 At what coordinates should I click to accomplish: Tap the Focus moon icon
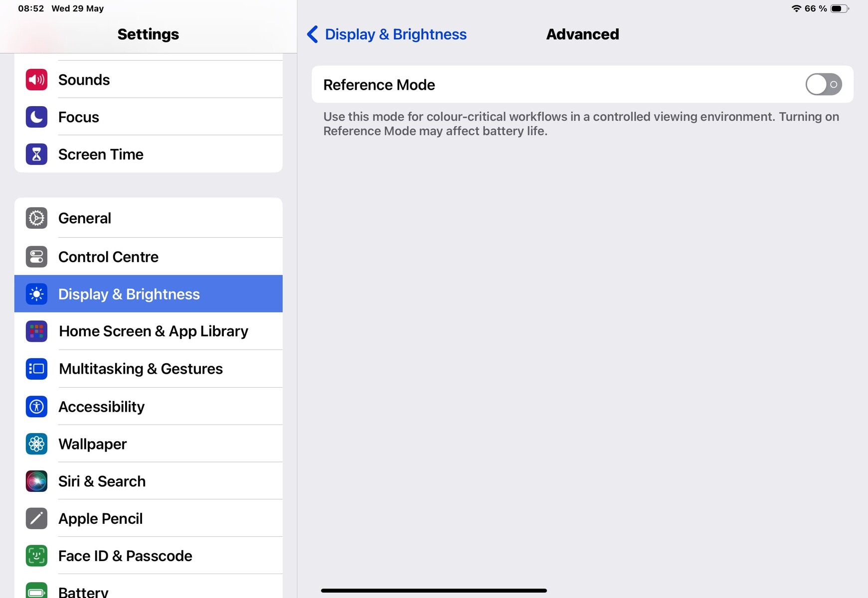pos(36,117)
